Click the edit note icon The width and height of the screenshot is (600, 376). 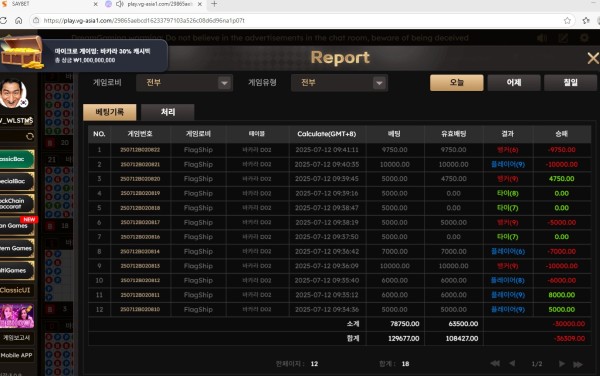coord(563,38)
